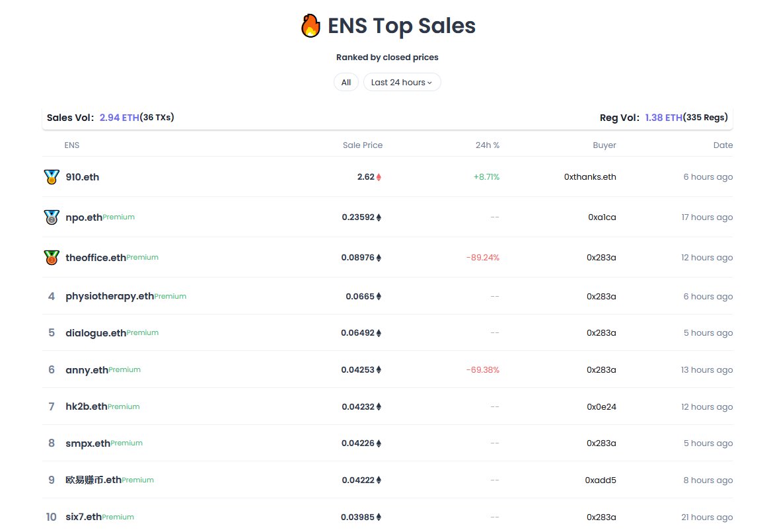Click the Ethereum icon next to 0.04253
Image resolution: width=771 pixels, height=532 pixels.
tap(379, 369)
